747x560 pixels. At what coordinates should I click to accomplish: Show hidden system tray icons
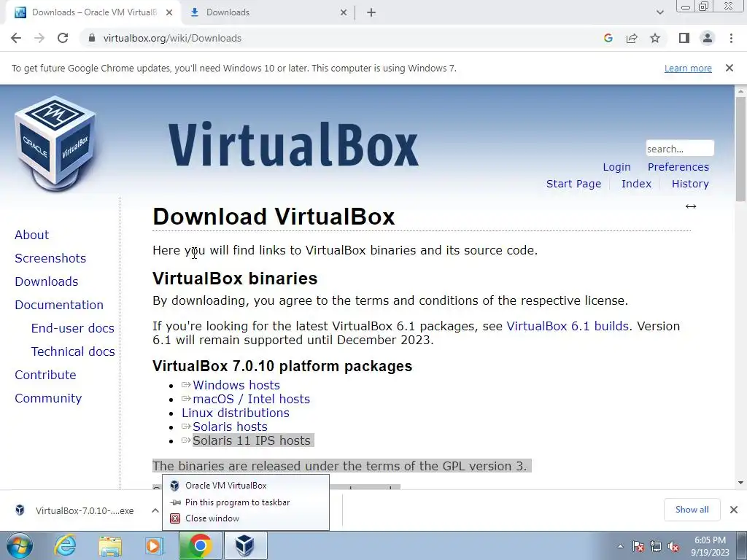click(x=620, y=546)
